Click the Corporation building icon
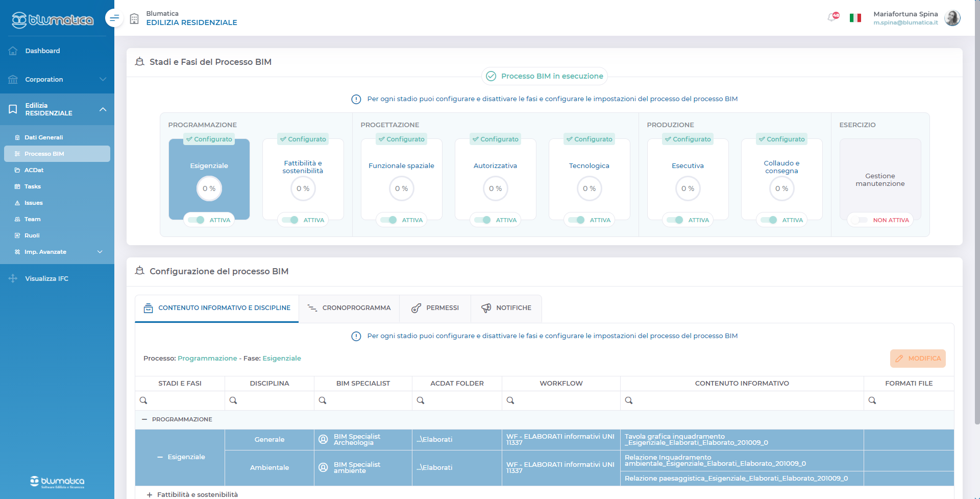 coord(13,79)
